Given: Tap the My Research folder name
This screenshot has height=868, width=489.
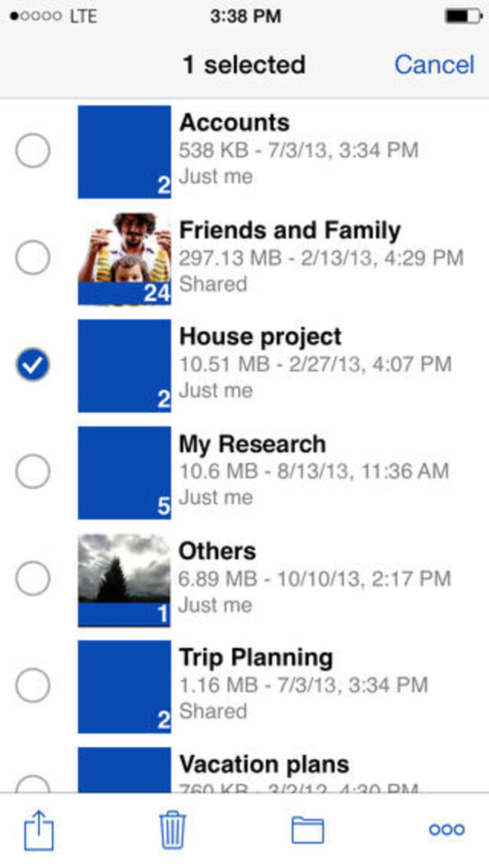Looking at the screenshot, I should click(252, 444).
